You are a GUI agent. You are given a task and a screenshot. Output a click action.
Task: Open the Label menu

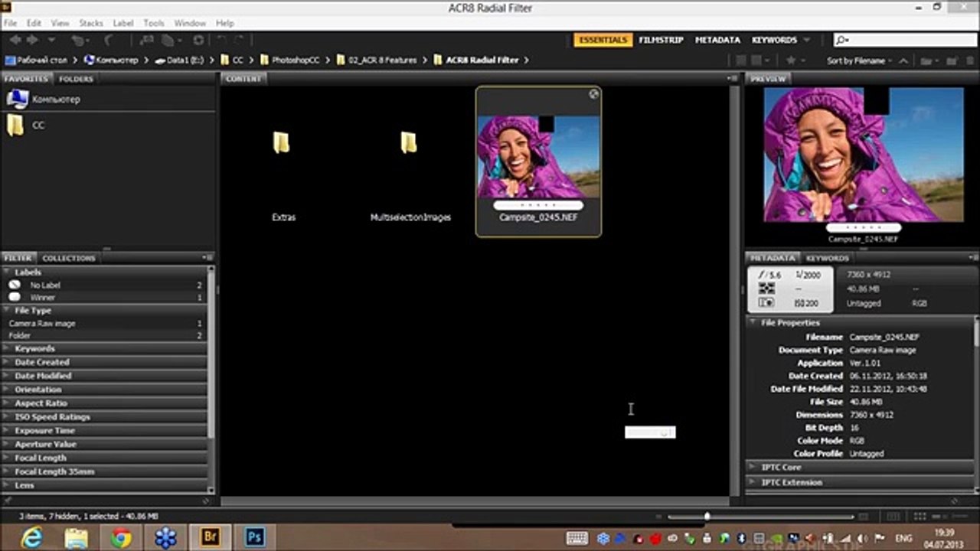[123, 24]
